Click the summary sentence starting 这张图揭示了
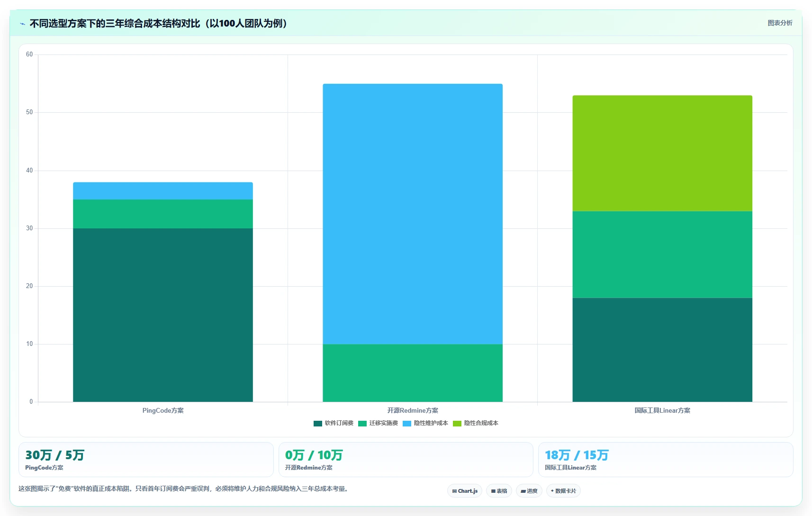 [184, 489]
